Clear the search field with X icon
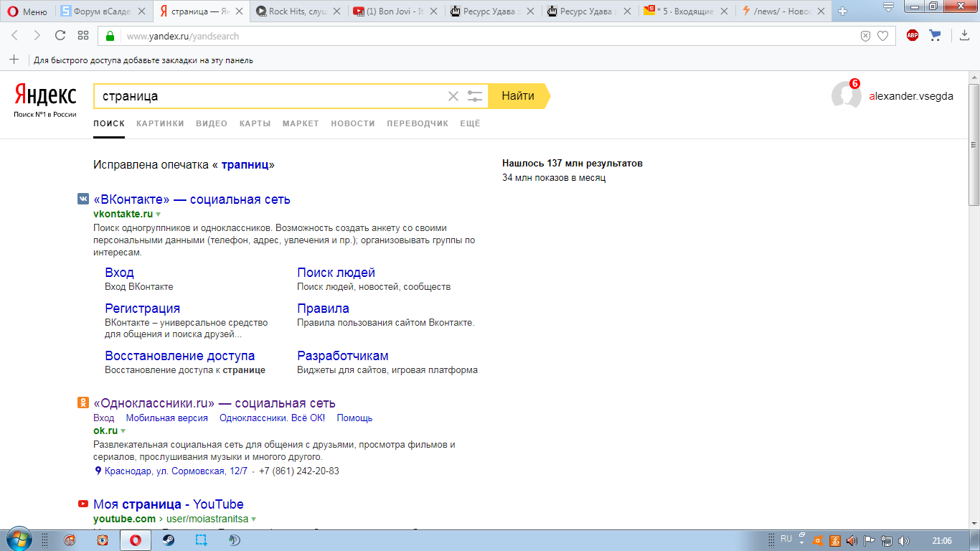 pyautogui.click(x=453, y=96)
